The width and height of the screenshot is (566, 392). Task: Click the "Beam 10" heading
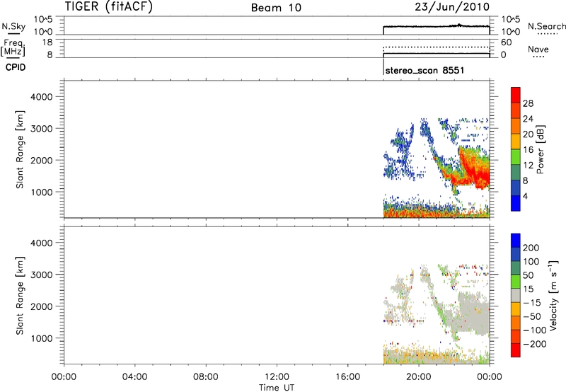[x=276, y=8]
